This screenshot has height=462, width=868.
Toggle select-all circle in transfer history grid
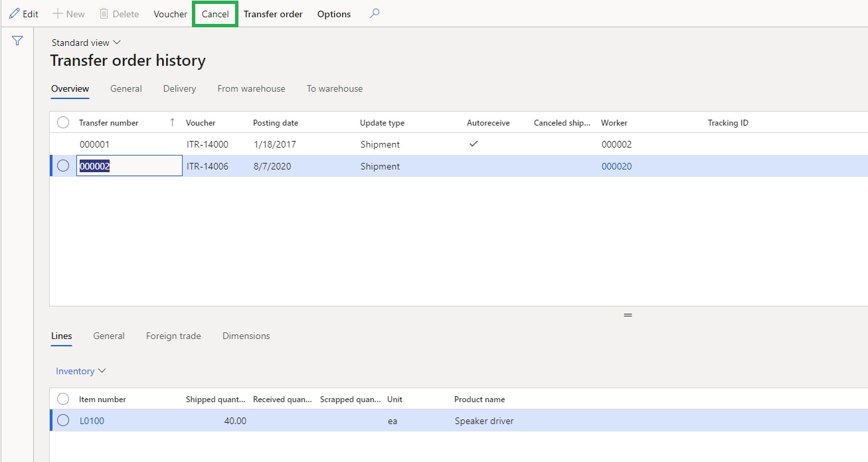coord(63,122)
